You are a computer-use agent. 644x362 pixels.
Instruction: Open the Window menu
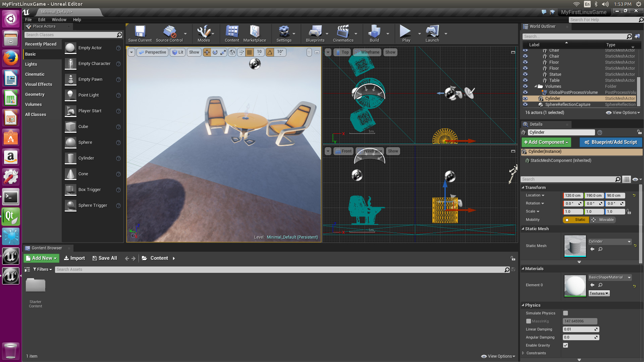pos(59,20)
